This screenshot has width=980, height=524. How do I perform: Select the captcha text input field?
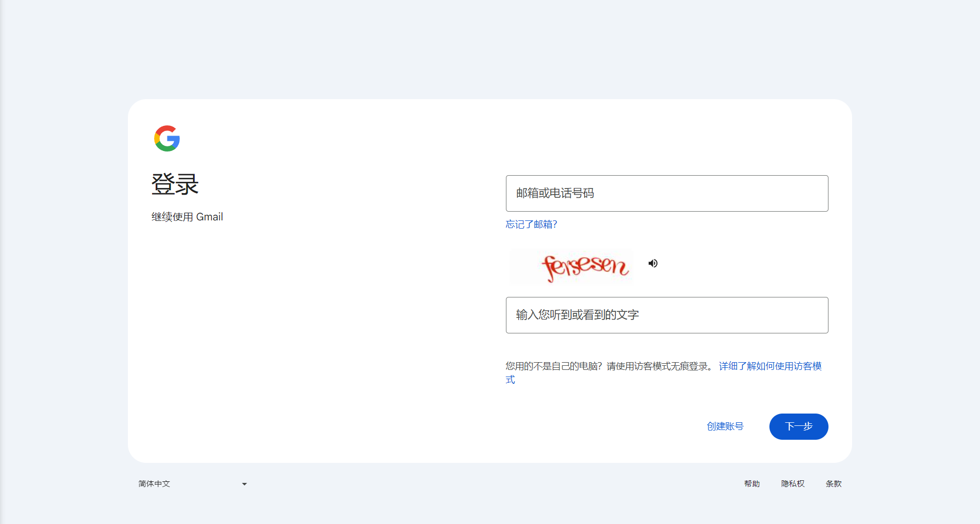[666, 315]
